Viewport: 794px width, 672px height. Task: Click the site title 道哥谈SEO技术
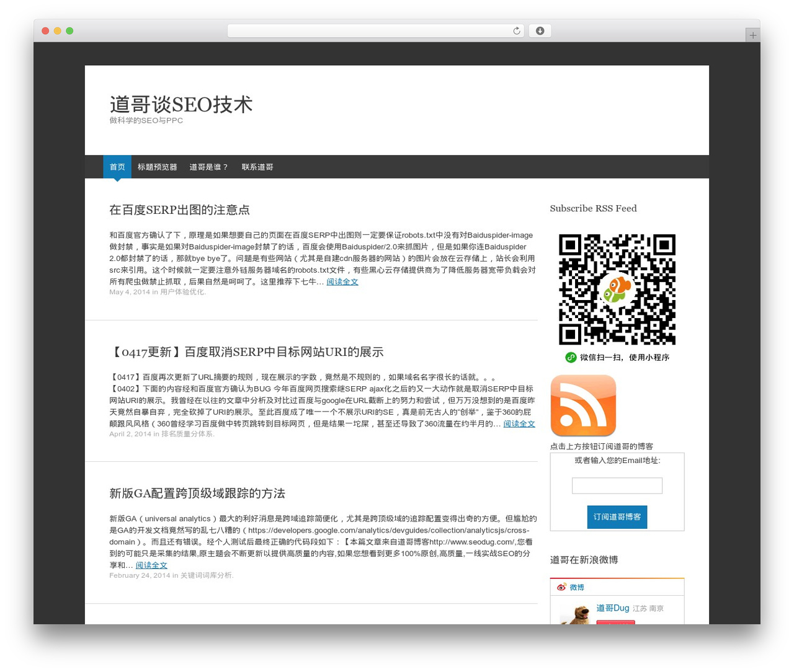(x=181, y=104)
